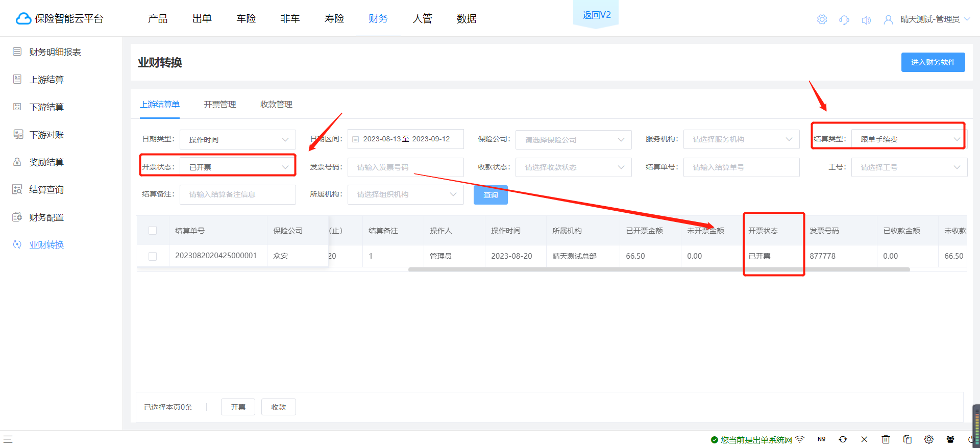Click the 结算备注 input field

pyautogui.click(x=238, y=194)
